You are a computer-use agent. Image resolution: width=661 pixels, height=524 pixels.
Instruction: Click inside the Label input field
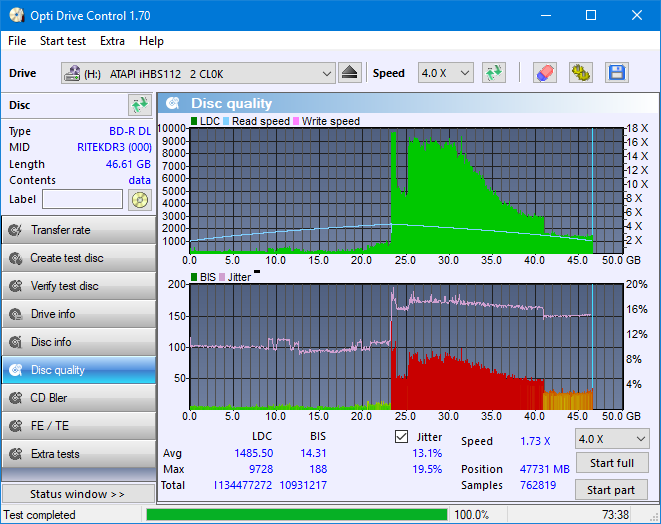83,199
